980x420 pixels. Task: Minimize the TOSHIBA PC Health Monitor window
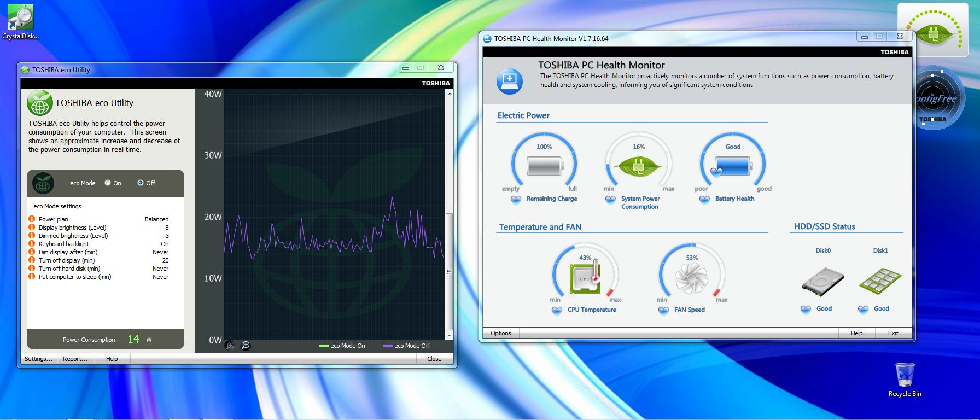coord(864,37)
